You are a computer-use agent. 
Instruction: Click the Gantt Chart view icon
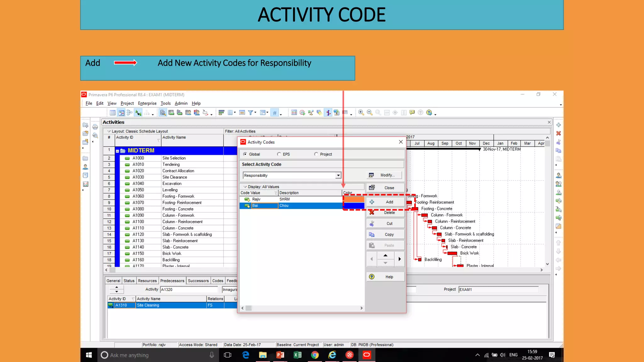click(x=121, y=112)
